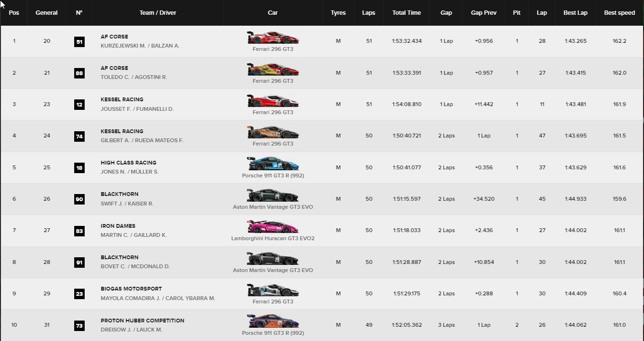This screenshot has width=644, height=341.
Task: Click the car image for AF Corse number 51
Action: tap(273, 38)
